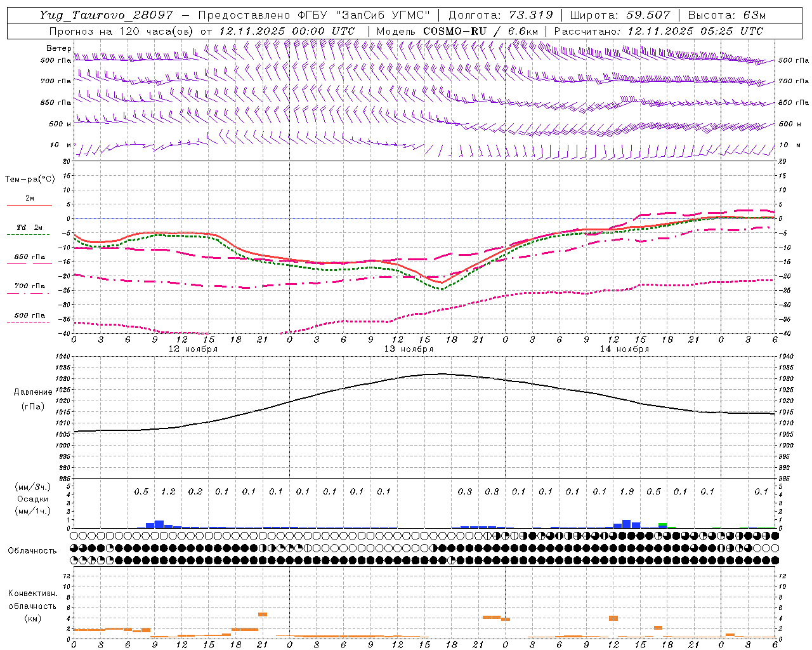Image resolution: width=812 pixels, height=650 pixels.
Task: Click the Давление pressure panel label
Action: pyautogui.click(x=33, y=392)
